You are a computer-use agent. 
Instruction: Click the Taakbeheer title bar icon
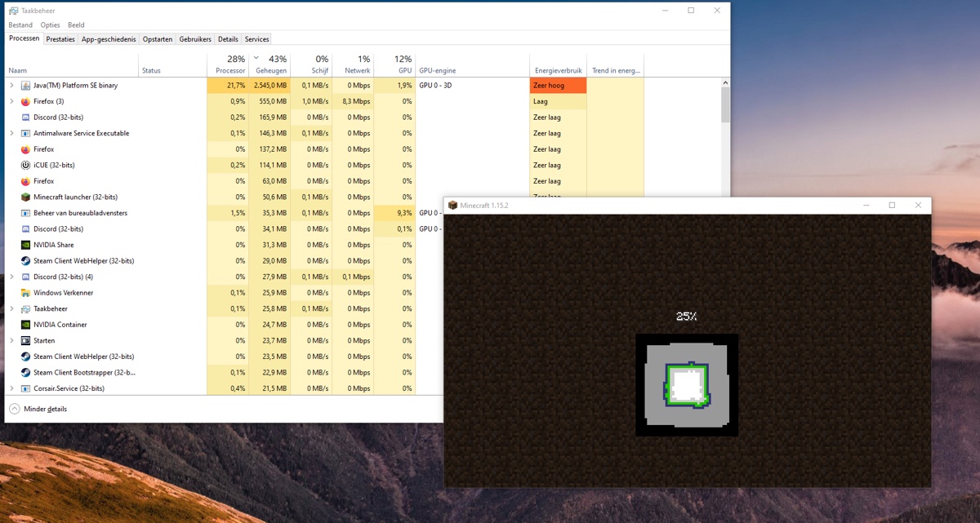[13, 11]
